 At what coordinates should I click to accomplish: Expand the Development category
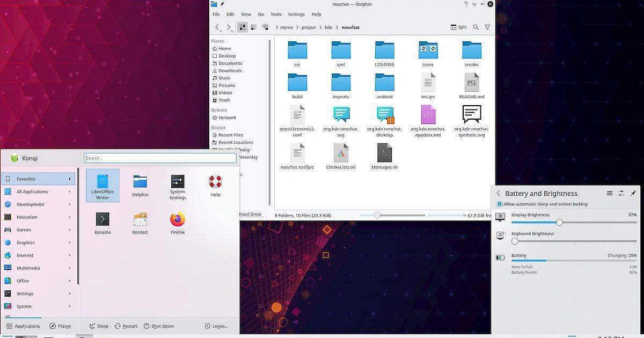click(38, 204)
